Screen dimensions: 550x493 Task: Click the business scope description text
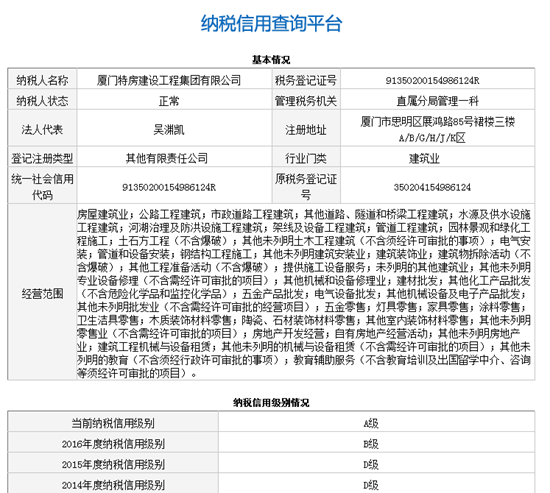(304, 293)
